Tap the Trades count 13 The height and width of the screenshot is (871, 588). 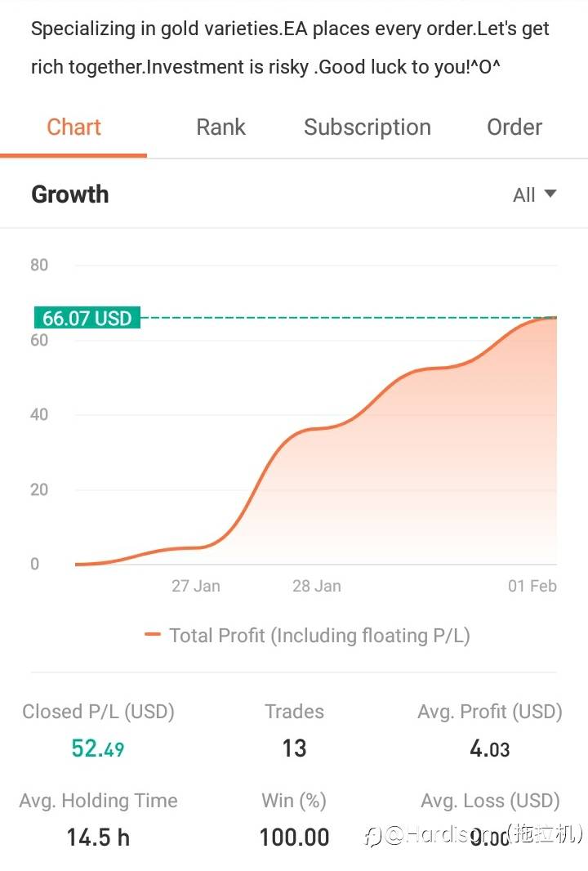294,748
